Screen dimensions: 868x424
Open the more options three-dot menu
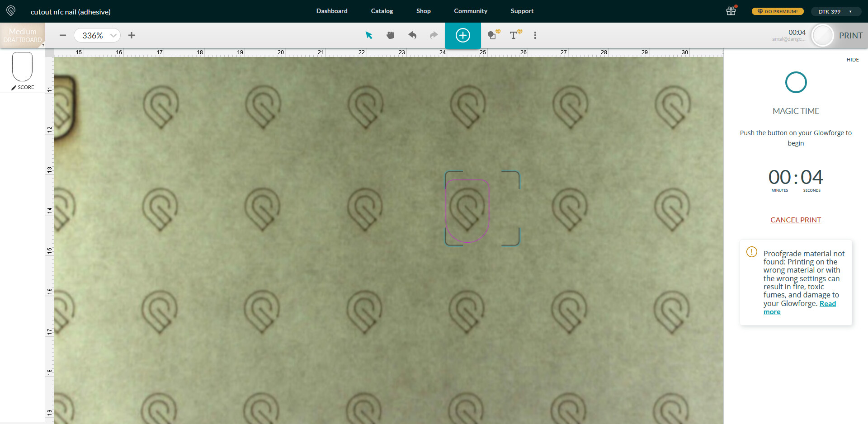tap(535, 35)
